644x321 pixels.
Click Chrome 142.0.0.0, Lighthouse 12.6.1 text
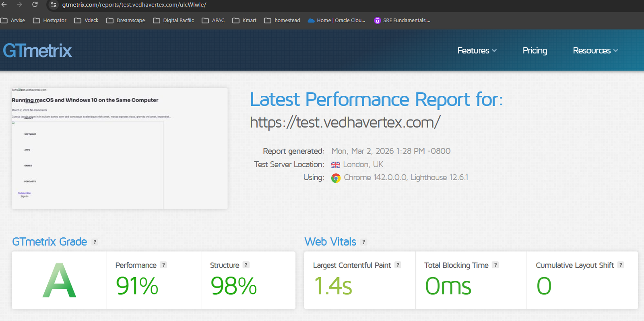click(406, 178)
